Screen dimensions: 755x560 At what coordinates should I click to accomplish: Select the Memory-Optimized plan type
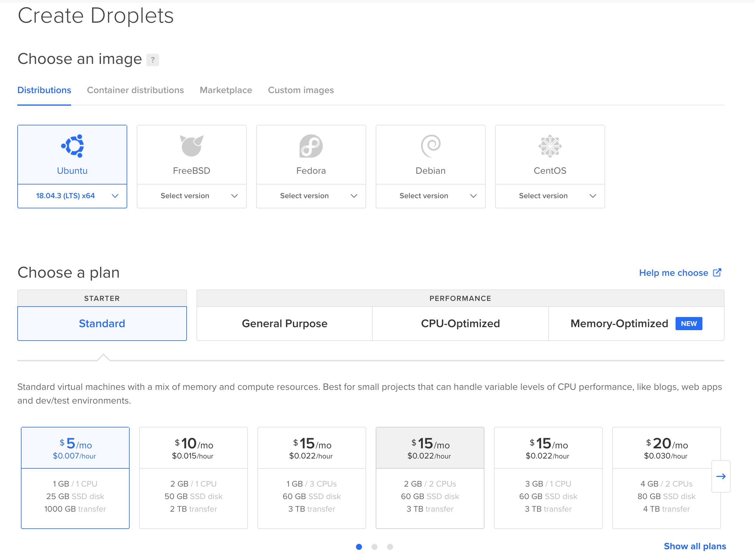[x=636, y=323]
